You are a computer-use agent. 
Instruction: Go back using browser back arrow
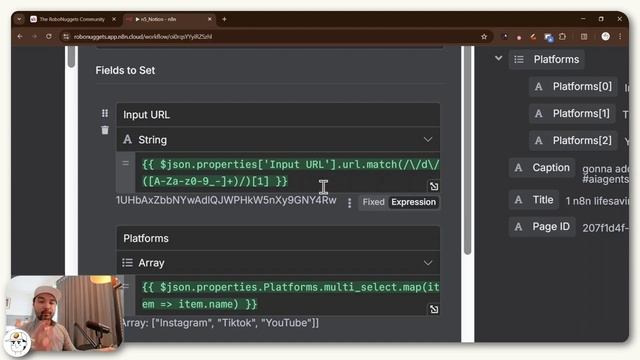tap(20, 36)
